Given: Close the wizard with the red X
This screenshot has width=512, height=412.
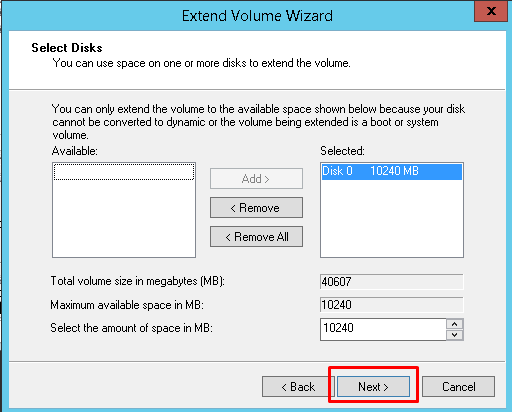Looking at the screenshot, I should point(491,11).
